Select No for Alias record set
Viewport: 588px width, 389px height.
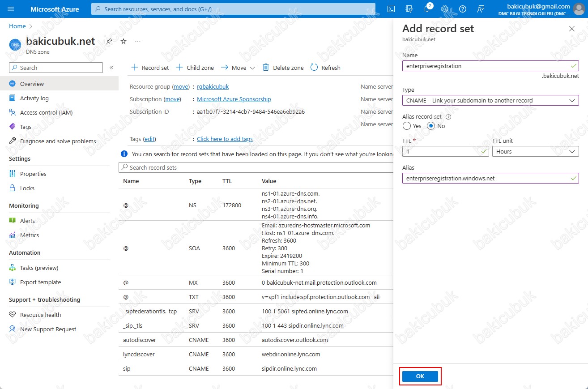pyautogui.click(x=431, y=126)
